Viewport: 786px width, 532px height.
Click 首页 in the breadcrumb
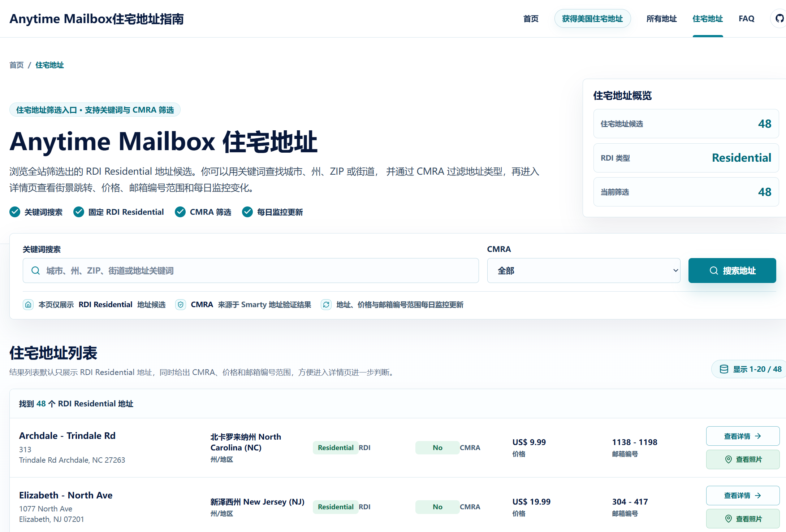pyautogui.click(x=17, y=65)
